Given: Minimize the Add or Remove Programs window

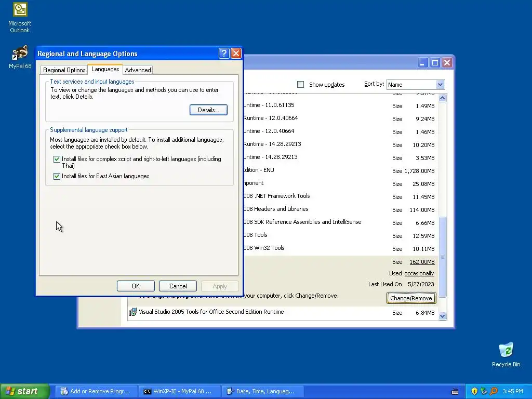Looking at the screenshot, I should pyautogui.click(x=422, y=63).
